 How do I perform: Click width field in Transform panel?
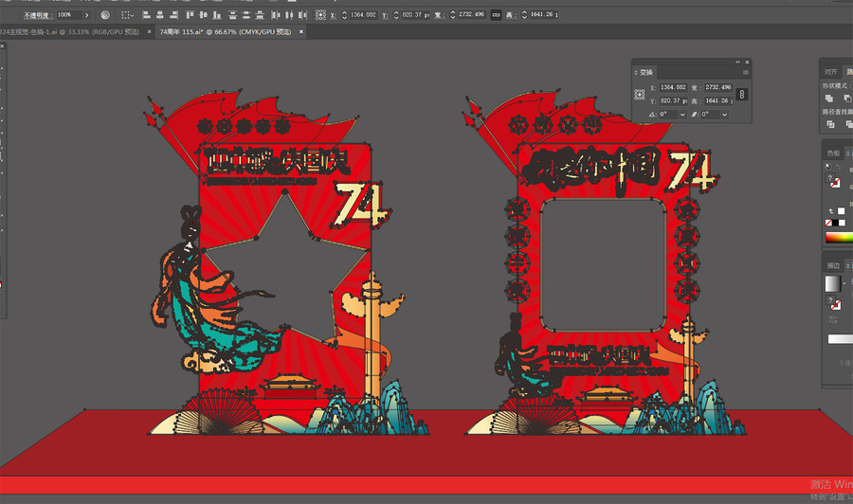(x=718, y=87)
